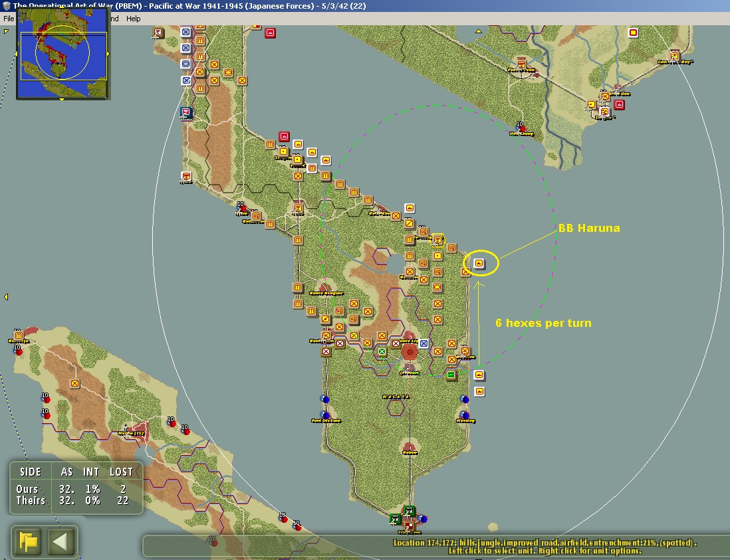Click the Location 174,172 status text
This screenshot has width=730, height=560.
(x=545, y=542)
